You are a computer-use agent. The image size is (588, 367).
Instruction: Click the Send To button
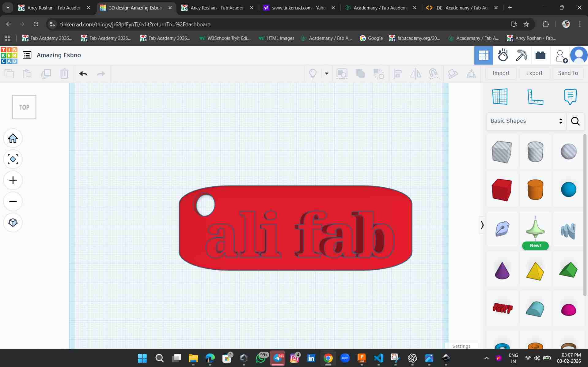[x=568, y=73]
